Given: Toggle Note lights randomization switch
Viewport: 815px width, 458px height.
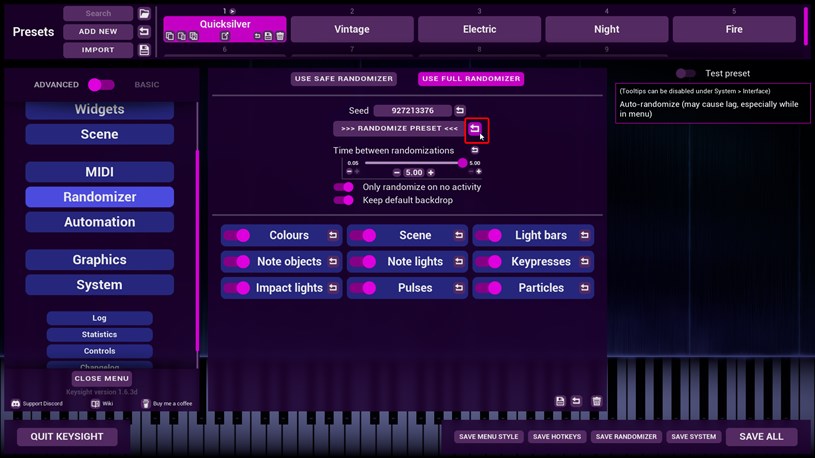Looking at the screenshot, I should tap(363, 261).
